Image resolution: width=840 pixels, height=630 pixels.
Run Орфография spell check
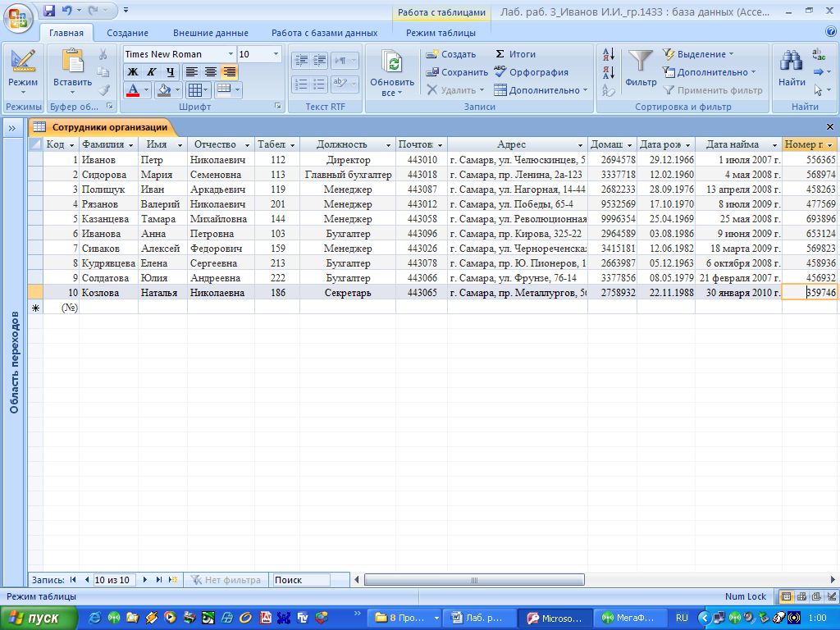(x=531, y=72)
